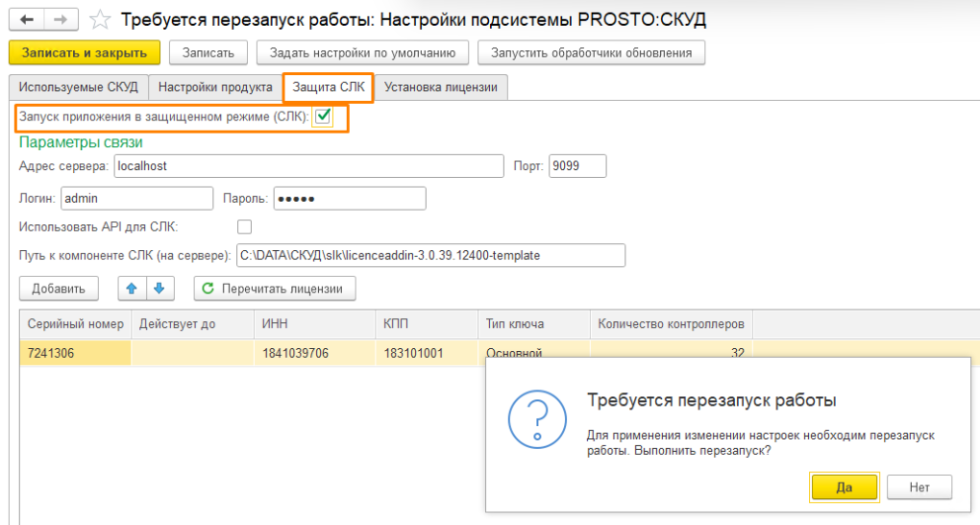Click the green refresh icon for re-reading licenses
This screenshot has width=980, height=525.
tap(208, 287)
